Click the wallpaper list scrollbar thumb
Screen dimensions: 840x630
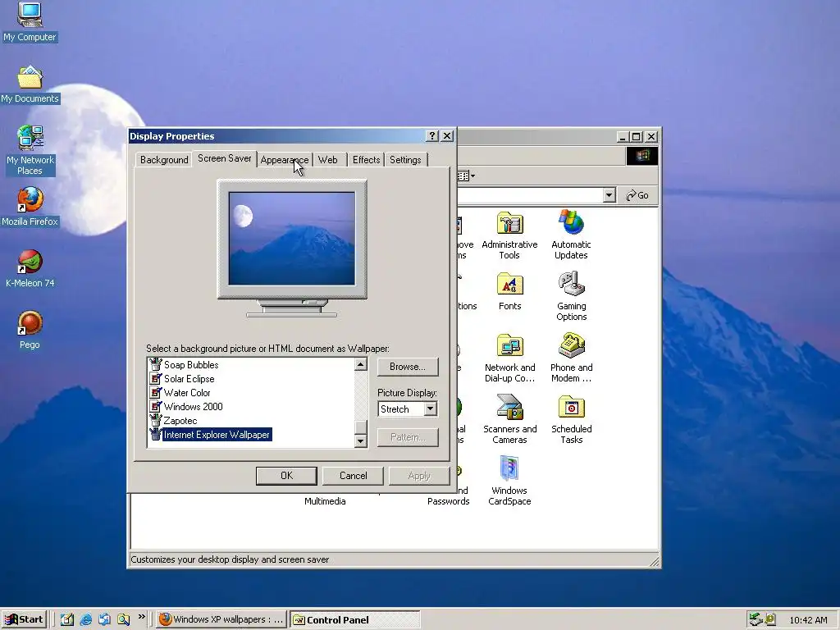click(x=361, y=427)
